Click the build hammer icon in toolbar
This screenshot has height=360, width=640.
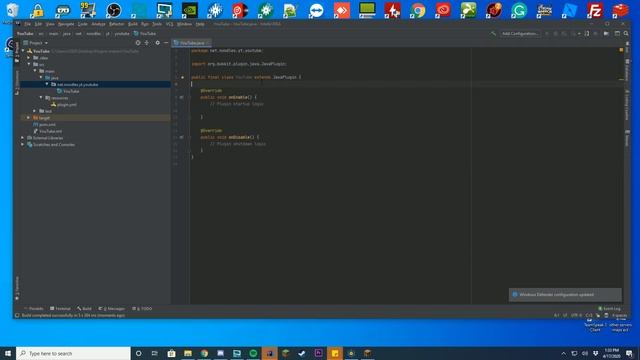pyautogui.click(x=493, y=33)
